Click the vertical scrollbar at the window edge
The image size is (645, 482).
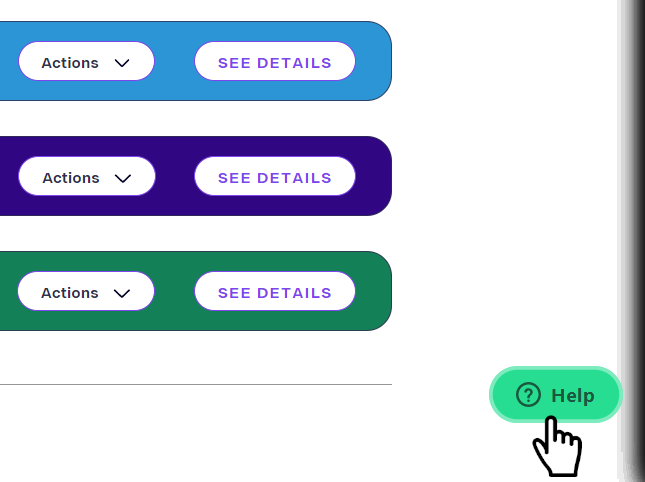pyautogui.click(x=631, y=241)
